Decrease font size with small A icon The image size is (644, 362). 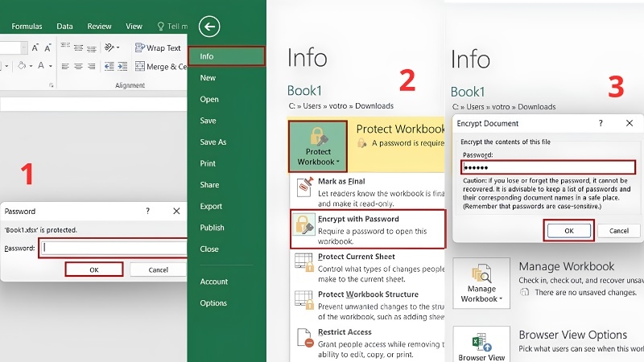(47, 48)
